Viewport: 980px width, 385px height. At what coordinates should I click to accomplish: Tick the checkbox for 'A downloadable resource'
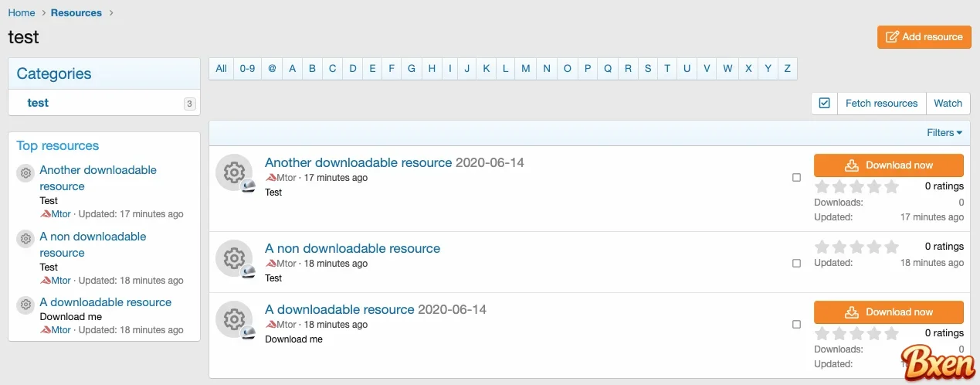pyautogui.click(x=796, y=325)
